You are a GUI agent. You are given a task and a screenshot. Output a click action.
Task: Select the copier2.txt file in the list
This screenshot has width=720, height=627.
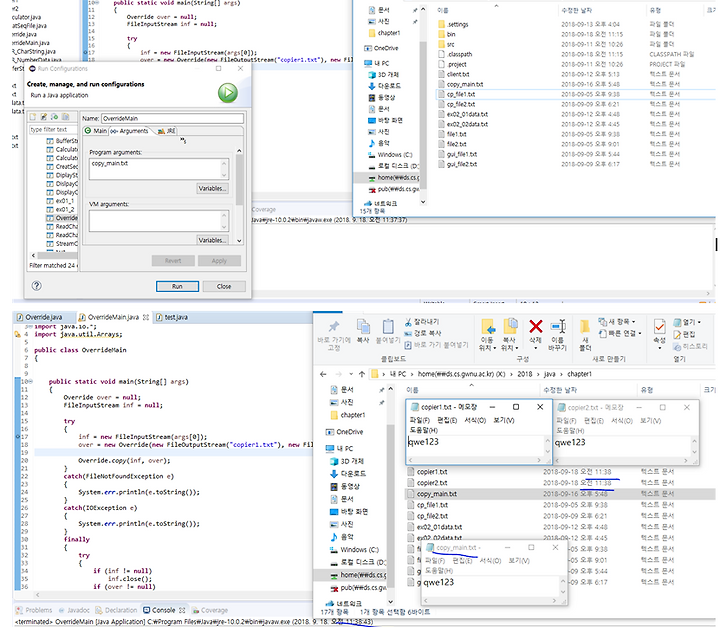tap(432, 483)
